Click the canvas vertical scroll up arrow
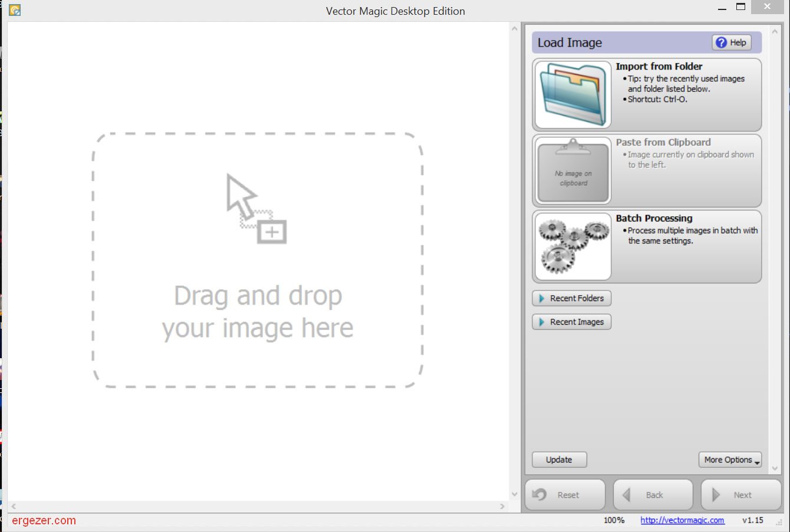The width and height of the screenshot is (790, 532). point(515,28)
